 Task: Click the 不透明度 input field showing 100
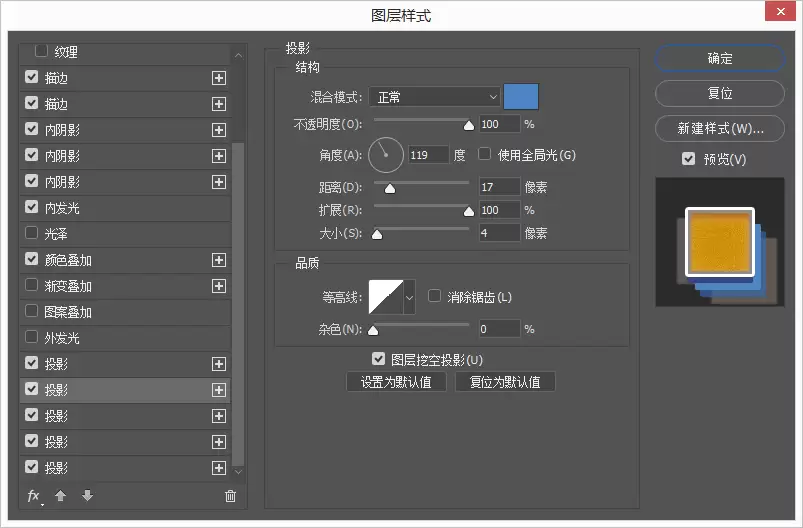coord(499,124)
